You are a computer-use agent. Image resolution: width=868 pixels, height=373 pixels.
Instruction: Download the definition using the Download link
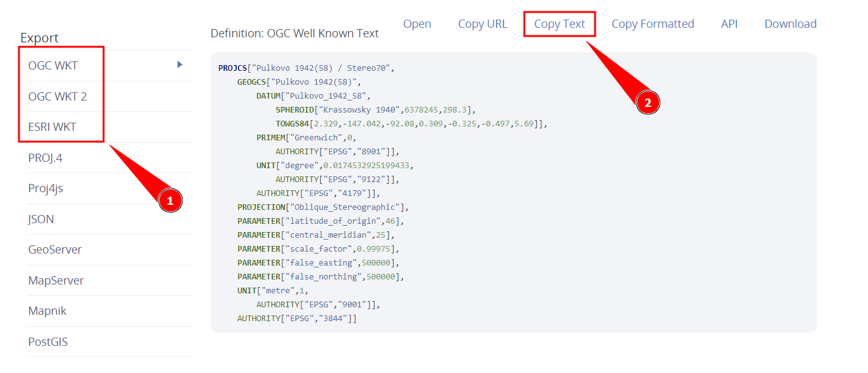click(x=790, y=24)
